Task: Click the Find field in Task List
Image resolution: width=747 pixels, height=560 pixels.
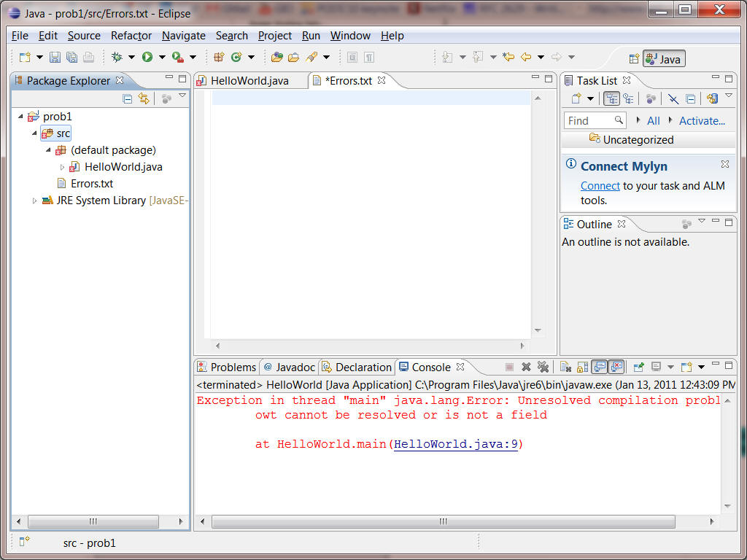Action: tap(595, 120)
